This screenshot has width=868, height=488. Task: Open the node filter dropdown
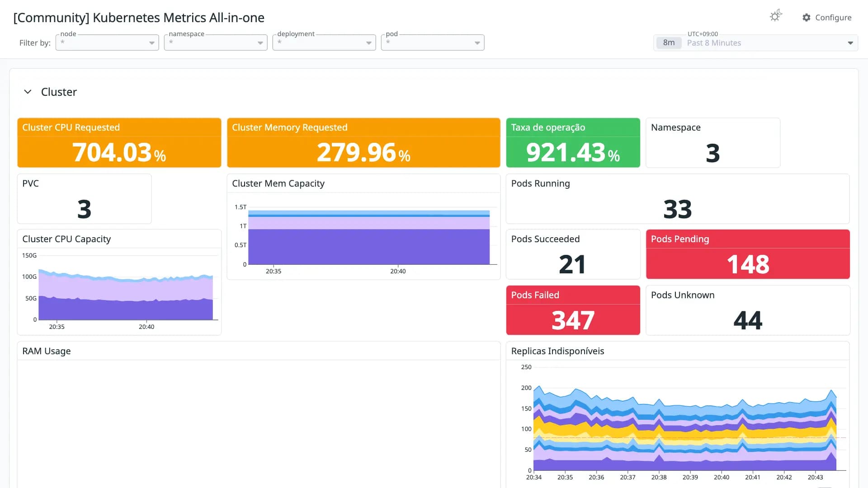click(x=107, y=42)
